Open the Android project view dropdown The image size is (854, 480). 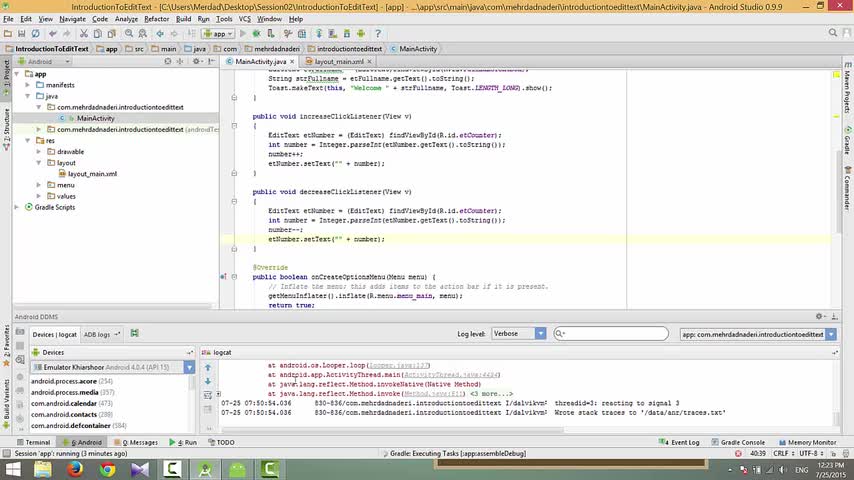point(44,62)
